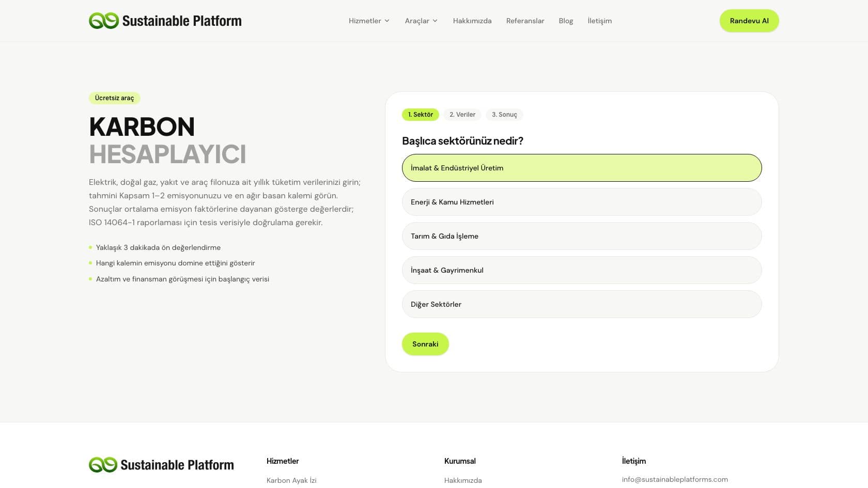Click the footer Hizmetler column heading

point(283,461)
